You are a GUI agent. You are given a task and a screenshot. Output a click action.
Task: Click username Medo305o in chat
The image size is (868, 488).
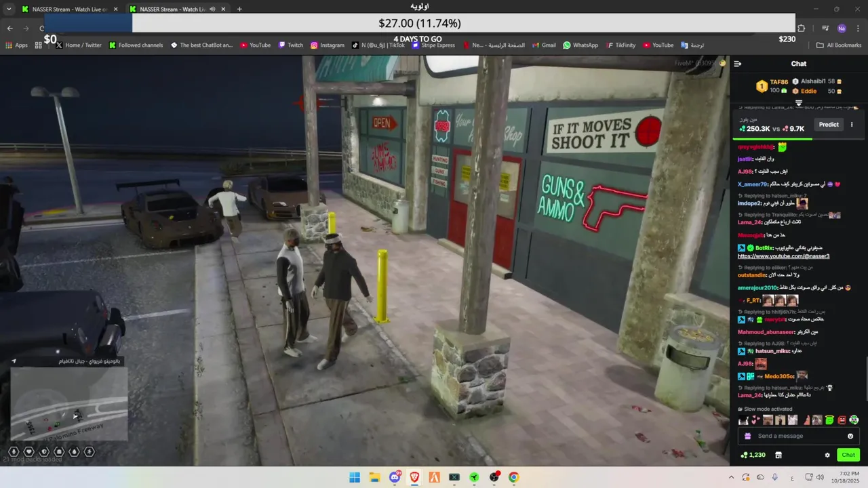tap(779, 376)
